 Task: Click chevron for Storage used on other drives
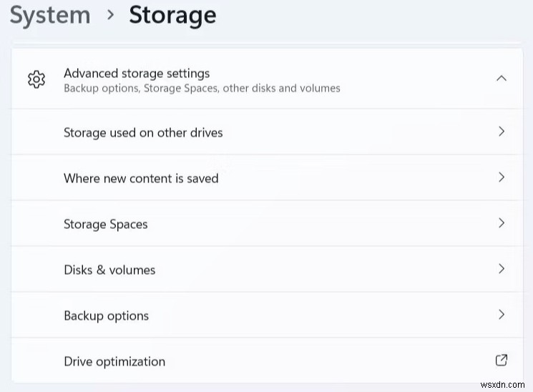(502, 132)
